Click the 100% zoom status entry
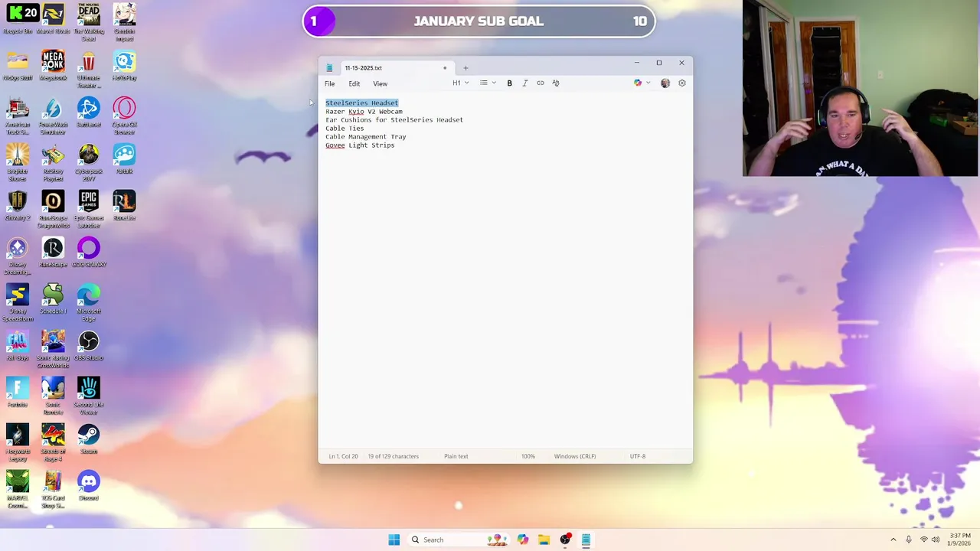The height and width of the screenshot is (551, 980). pos(528,456)
